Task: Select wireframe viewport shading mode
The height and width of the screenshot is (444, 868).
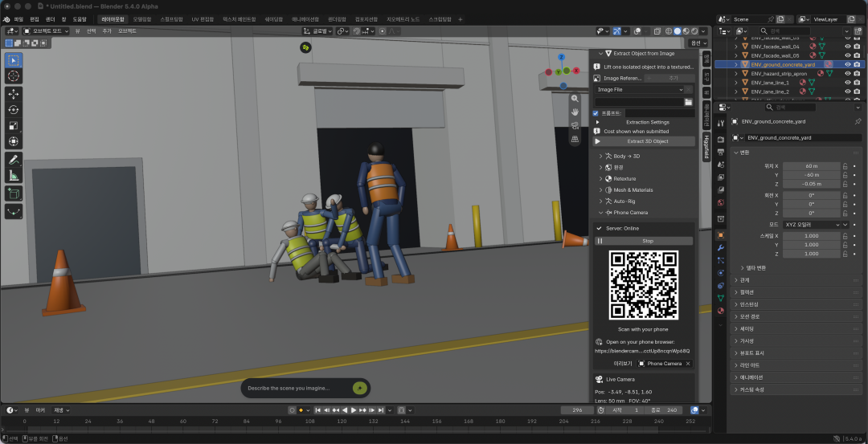Action: coord(668,31)
